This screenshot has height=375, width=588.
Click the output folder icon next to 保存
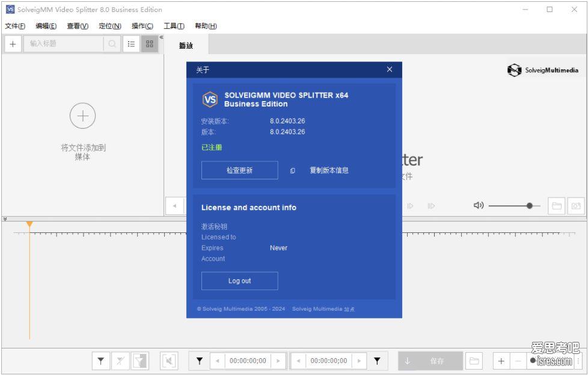pyautogui.click(x=474, y=361)
